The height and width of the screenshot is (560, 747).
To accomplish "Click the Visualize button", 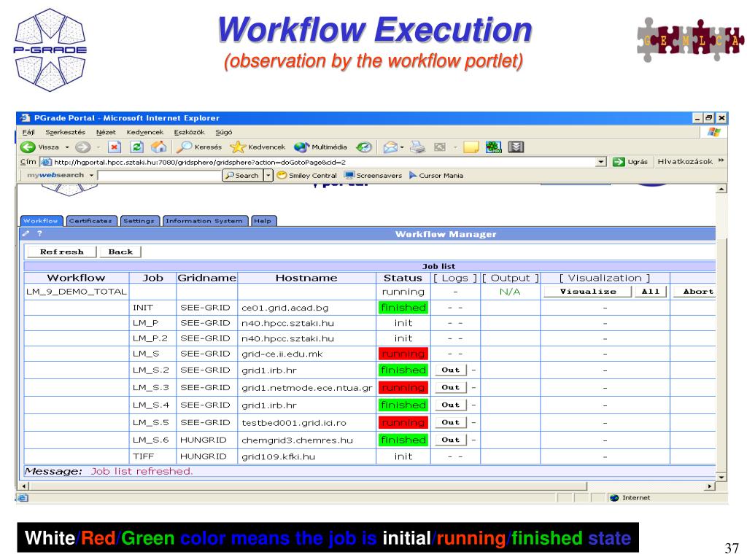I will (x=588, y=292).
